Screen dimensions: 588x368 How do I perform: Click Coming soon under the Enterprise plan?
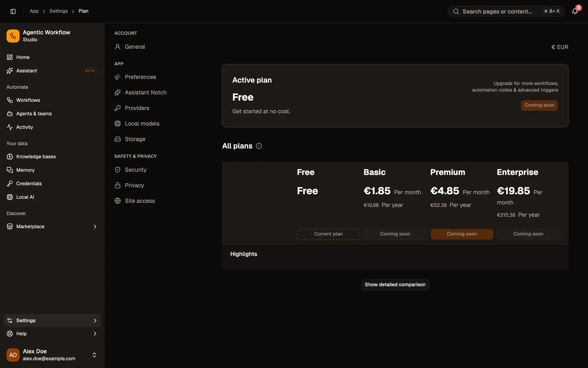click(528, 234)
